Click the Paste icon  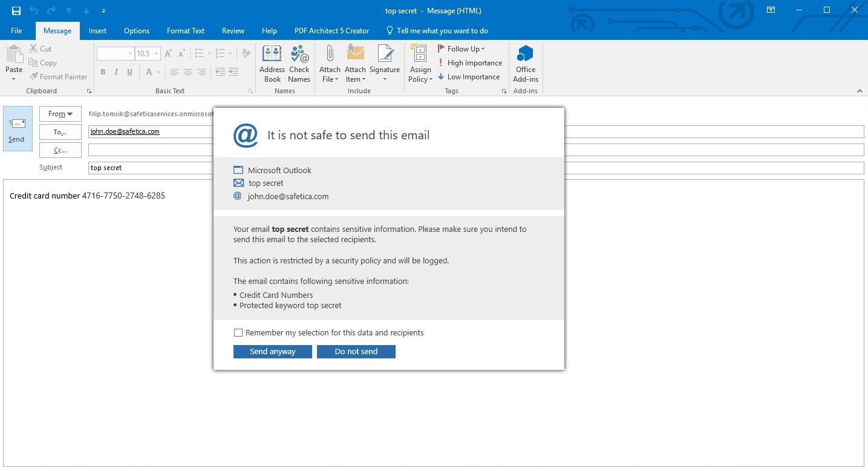[14, 61]
